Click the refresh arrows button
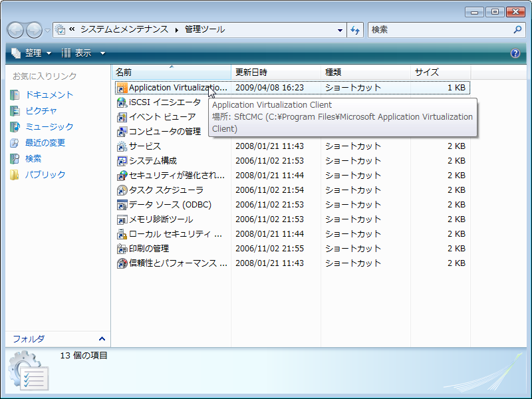 point(355,30)
